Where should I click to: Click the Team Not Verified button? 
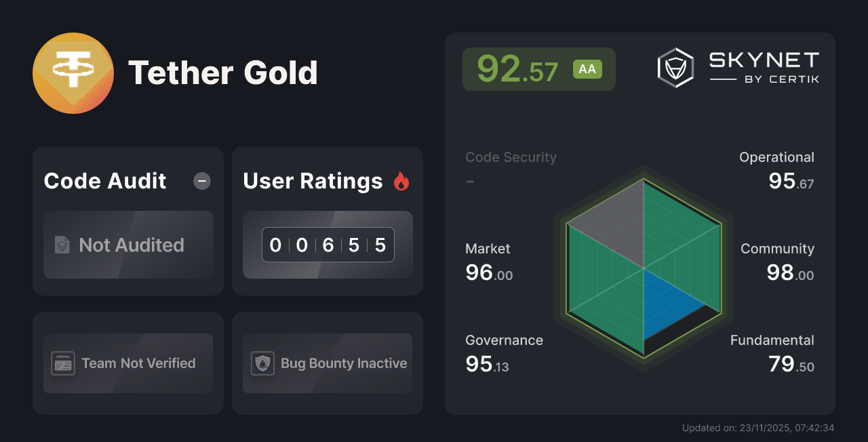[128, 363]
